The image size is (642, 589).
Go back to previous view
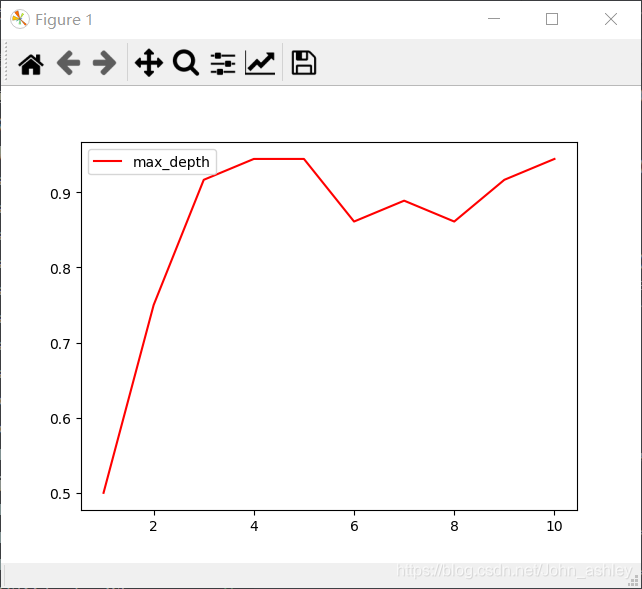click(68, 63)
